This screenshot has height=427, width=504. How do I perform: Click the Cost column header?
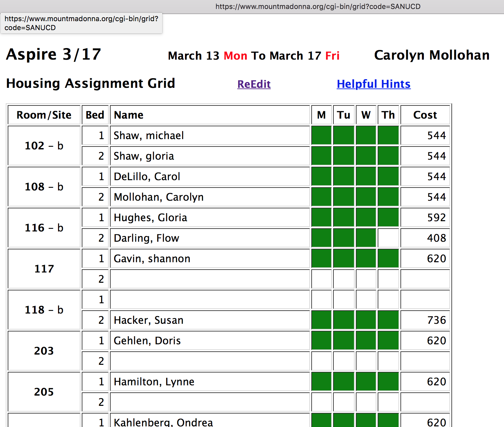point(425,115)
